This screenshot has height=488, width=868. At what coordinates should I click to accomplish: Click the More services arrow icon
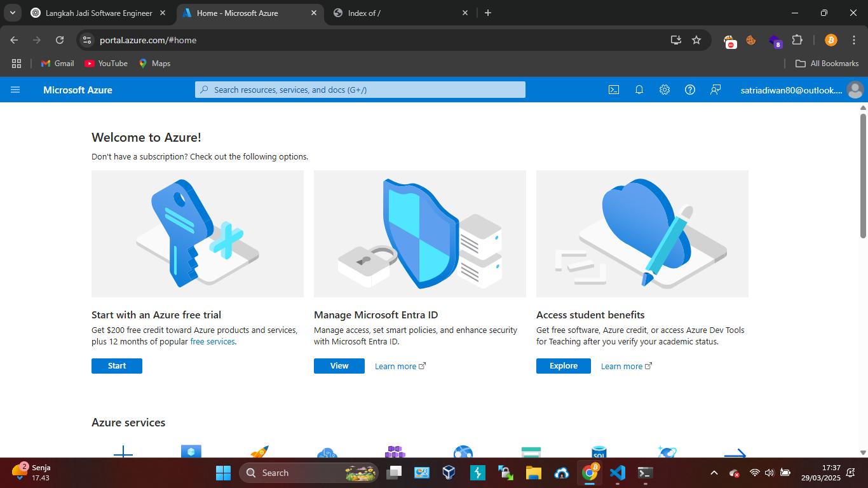pos(735,453)
